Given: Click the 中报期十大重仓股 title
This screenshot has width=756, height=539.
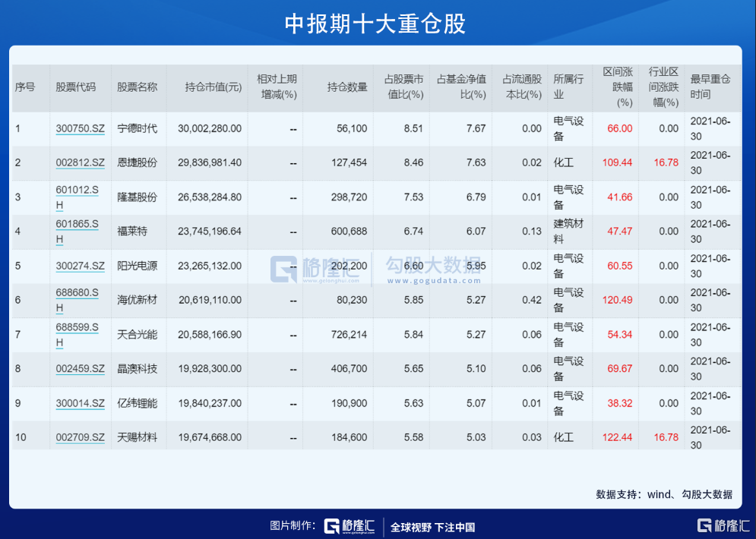Looking at the screenshot, I should tap(375, 24).
